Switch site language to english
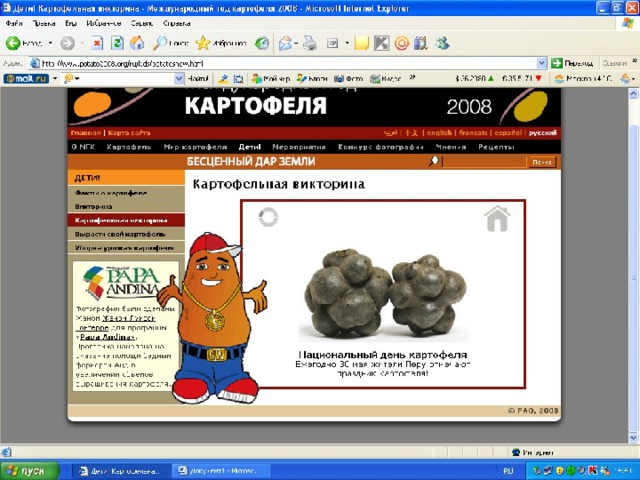 pos(439,133)
